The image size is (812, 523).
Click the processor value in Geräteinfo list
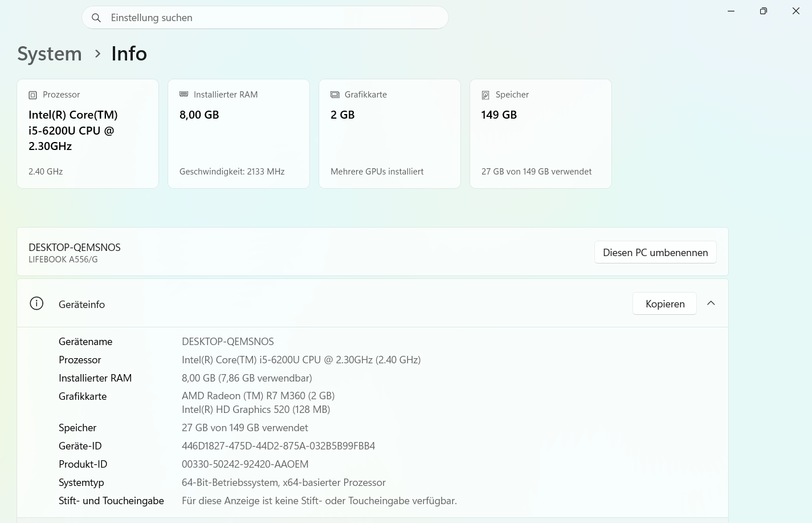tap(301, 360)
